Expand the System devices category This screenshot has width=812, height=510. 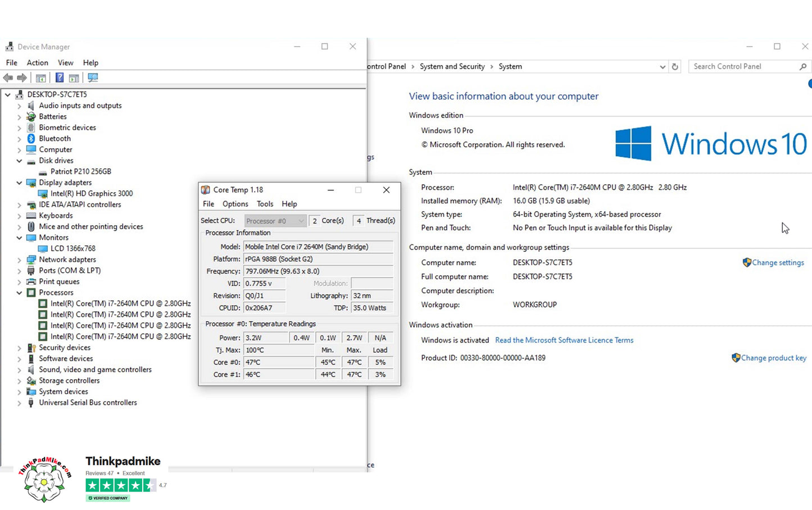click(19, 392)
